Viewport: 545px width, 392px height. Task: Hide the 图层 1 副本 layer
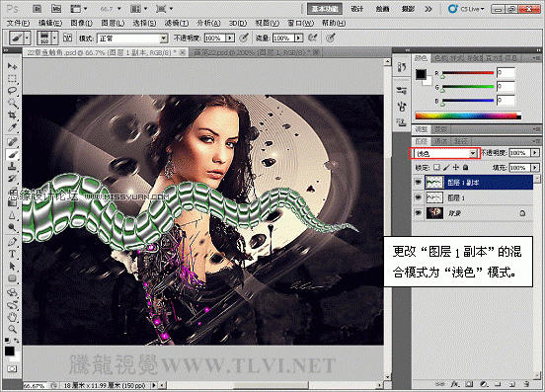419,182
